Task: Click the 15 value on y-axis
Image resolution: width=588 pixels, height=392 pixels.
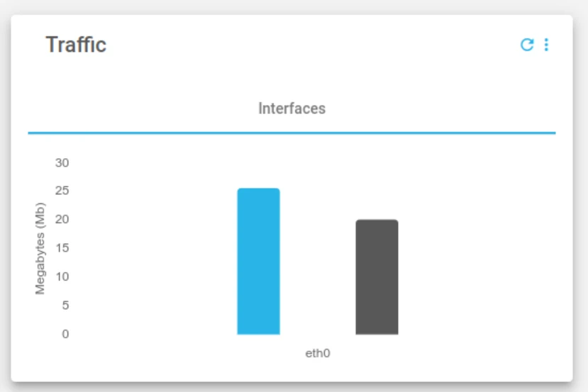Action: (62, 248)
